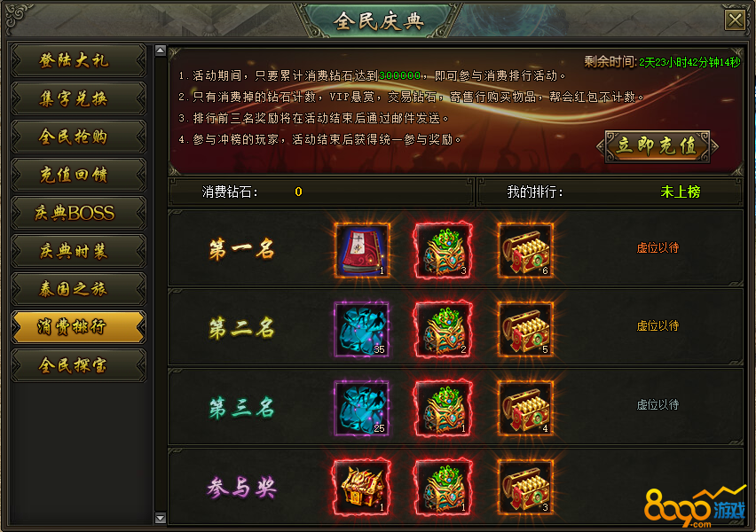
Task: Select second place blue crystal reward icon
Action: click(x=362, y=329)
